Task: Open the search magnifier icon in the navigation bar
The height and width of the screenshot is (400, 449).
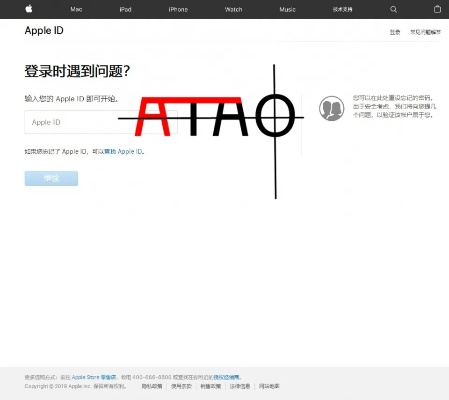Action: point(393,9)
